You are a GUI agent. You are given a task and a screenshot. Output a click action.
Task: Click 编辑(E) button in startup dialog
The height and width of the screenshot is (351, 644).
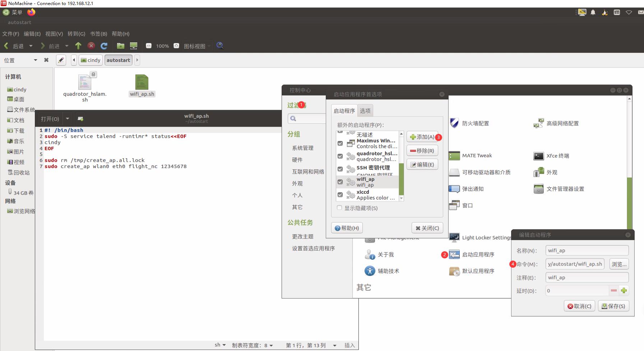click(422, 164)
